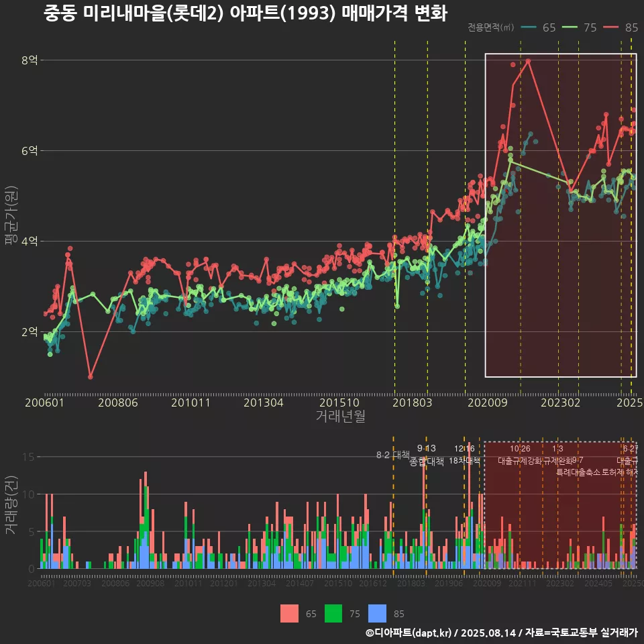Click the 평균가(원) axis title
Image resolution: width=644 pixels, height=644 pixels.
point(11,215)
